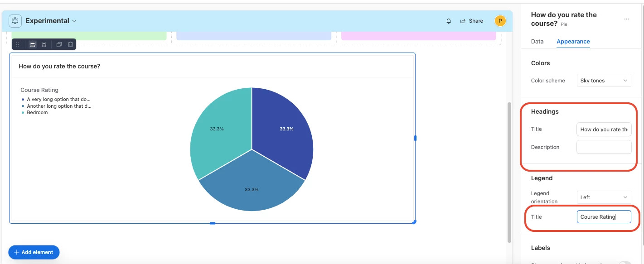644x264 pixels.
Task: Click the Experimental interface puzzle icon
Action: [x=15, y=21]
